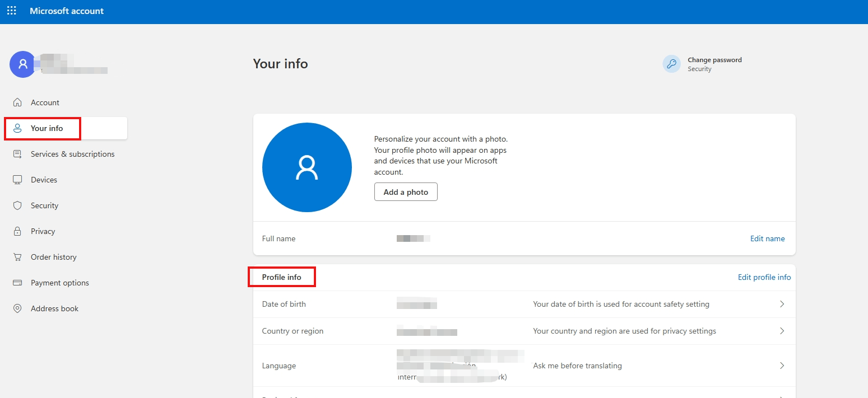The width and height of the screenshot is (868, 398).
Task: Select Your info in the sidebar
Action: pos(66,128)
